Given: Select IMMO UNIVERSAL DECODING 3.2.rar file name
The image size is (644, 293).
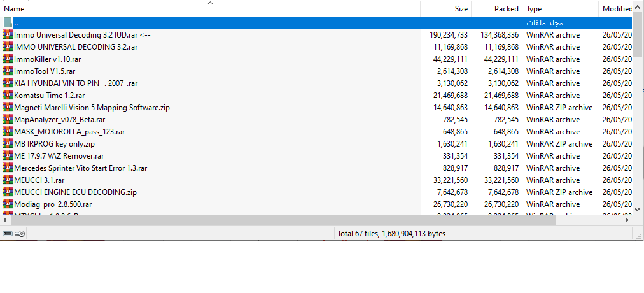Looking at the screenshot, I should click(76, 47).
